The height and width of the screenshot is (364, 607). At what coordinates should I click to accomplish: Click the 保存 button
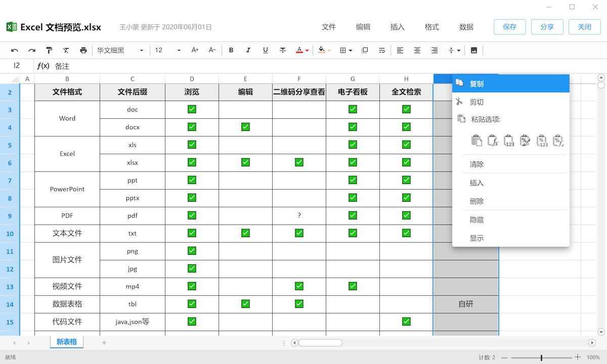[509, 27]
